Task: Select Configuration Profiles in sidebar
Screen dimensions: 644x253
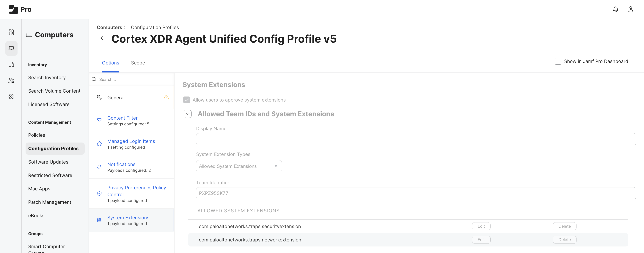Action: pyautogui.click(x=55, y=149)
